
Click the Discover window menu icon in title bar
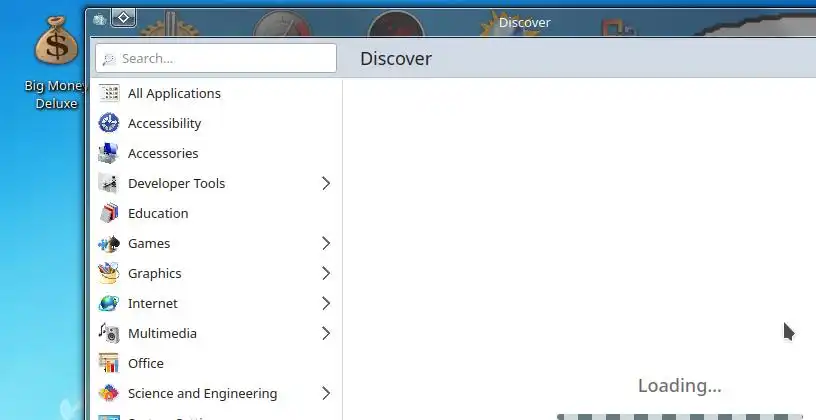[99, 20]
